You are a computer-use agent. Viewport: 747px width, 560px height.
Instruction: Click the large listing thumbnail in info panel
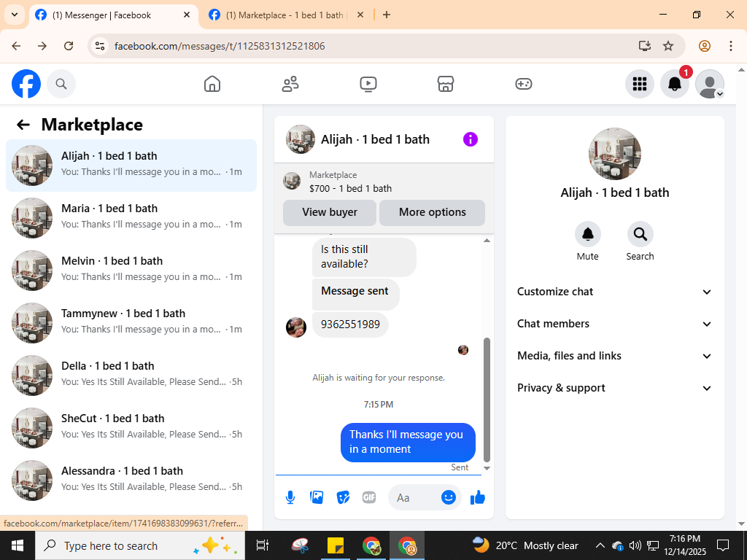click(614, 154)
